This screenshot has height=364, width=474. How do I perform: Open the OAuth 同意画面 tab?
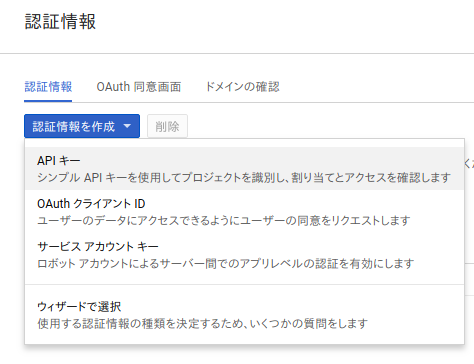click(139, 87)
